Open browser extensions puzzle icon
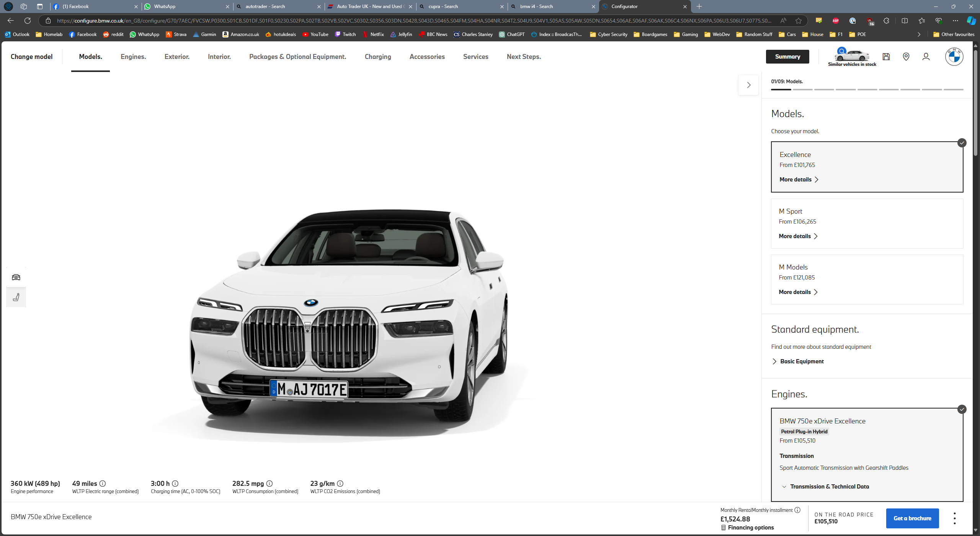This screenshot has height=536, width=980. pos(886,21)
